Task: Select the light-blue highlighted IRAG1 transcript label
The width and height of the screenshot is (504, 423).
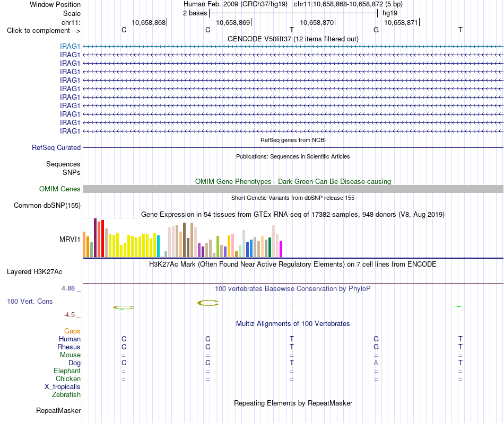Action: coord(70,46)
